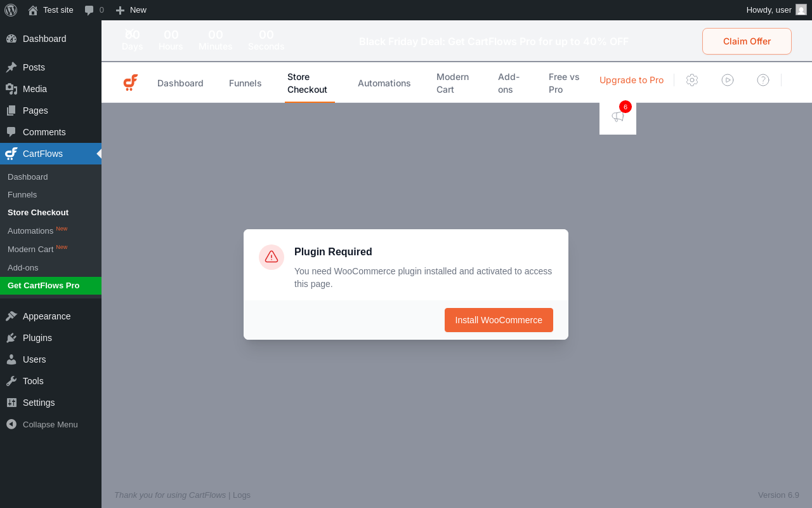The height and width of the screenshot is (508, 812).
Task: Click the Version 6.9 footer text
Action: 778,495
